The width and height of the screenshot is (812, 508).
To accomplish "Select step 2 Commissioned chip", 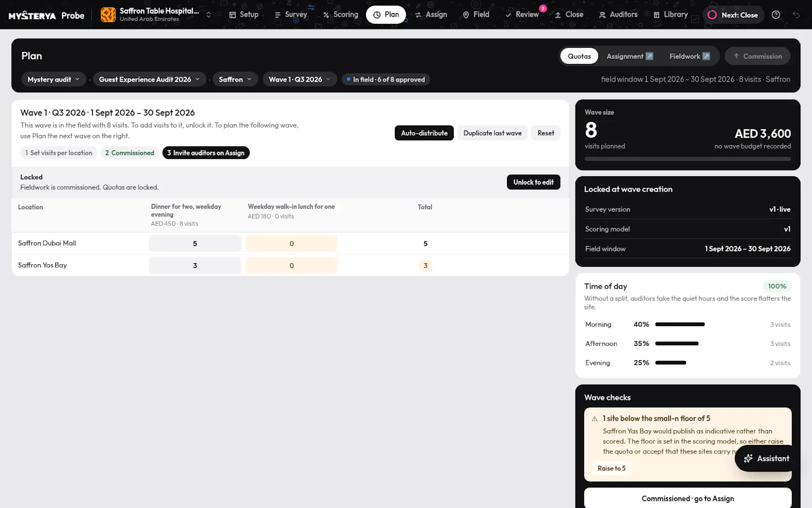I will [x=129, y=153].
